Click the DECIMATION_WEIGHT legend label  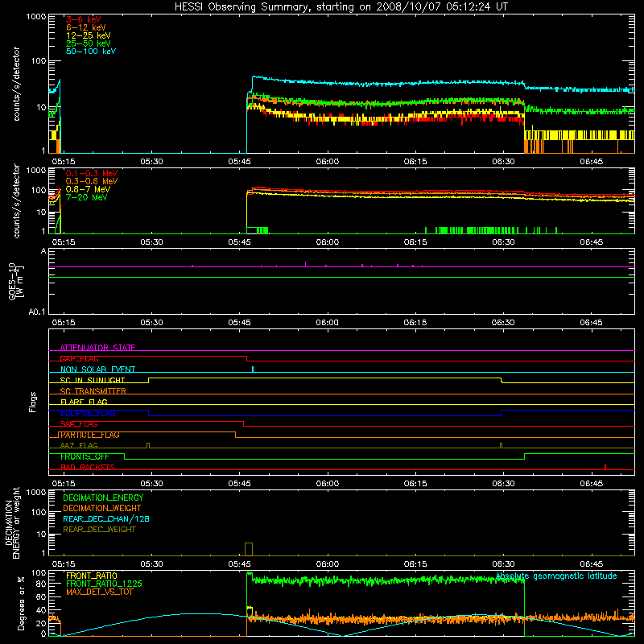tap(102, 508)
